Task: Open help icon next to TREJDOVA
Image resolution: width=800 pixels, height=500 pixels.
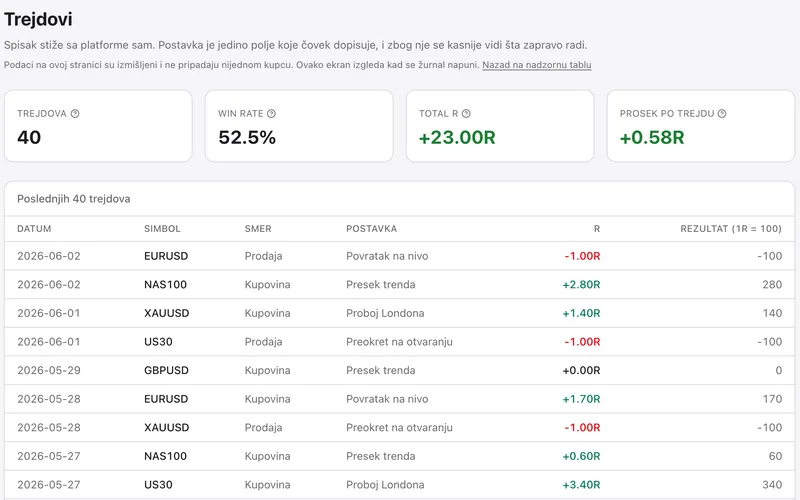Action: pos(75,114)
